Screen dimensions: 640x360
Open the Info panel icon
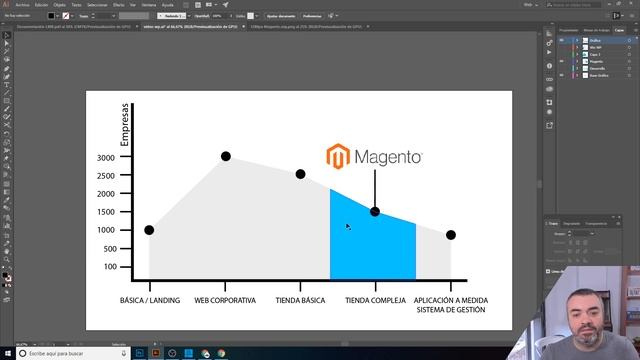549,66
